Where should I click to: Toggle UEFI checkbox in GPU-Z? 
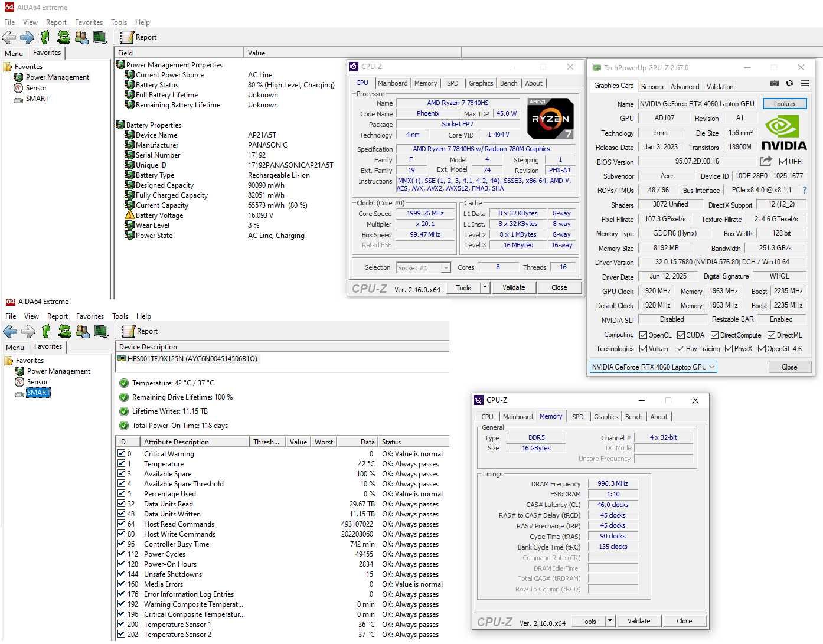point(783,161)
